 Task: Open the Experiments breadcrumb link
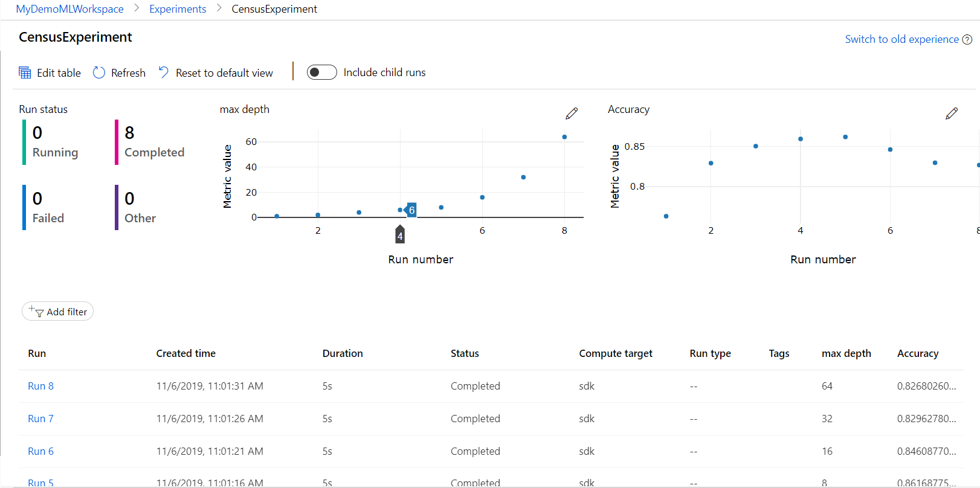coord(178,9)
